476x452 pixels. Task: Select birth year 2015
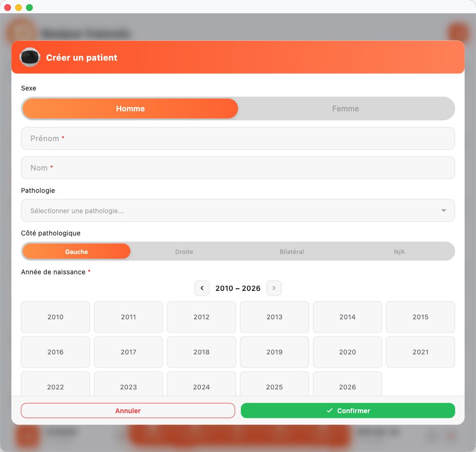click(x=421, y=317)
